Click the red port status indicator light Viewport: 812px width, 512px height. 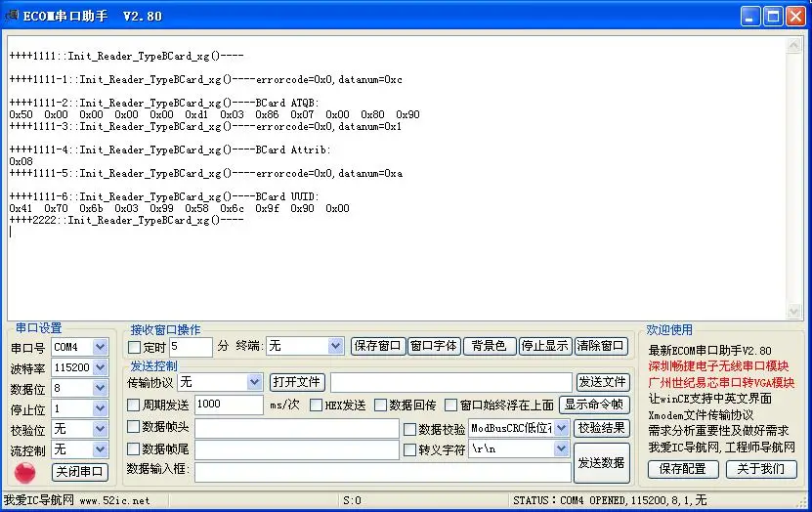[x=24, y=472]
